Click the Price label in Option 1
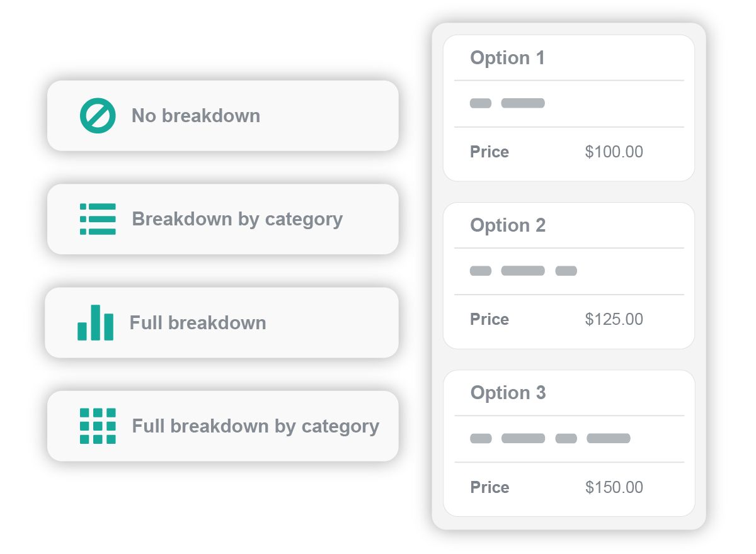The height and width of the screenshot is (554, 756). [x=490, y=152]
